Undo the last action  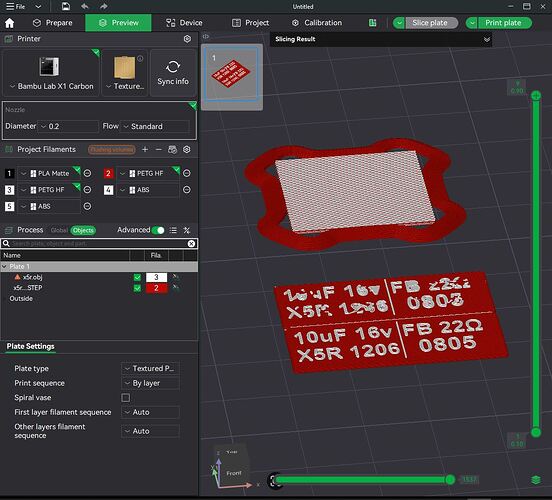[85, 6]
